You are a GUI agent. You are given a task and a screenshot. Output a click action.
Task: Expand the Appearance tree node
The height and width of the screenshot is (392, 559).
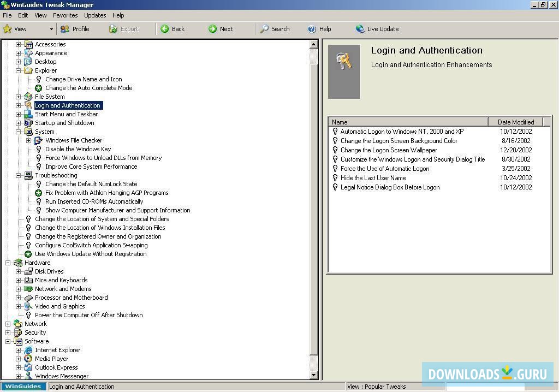coord(18,53)
